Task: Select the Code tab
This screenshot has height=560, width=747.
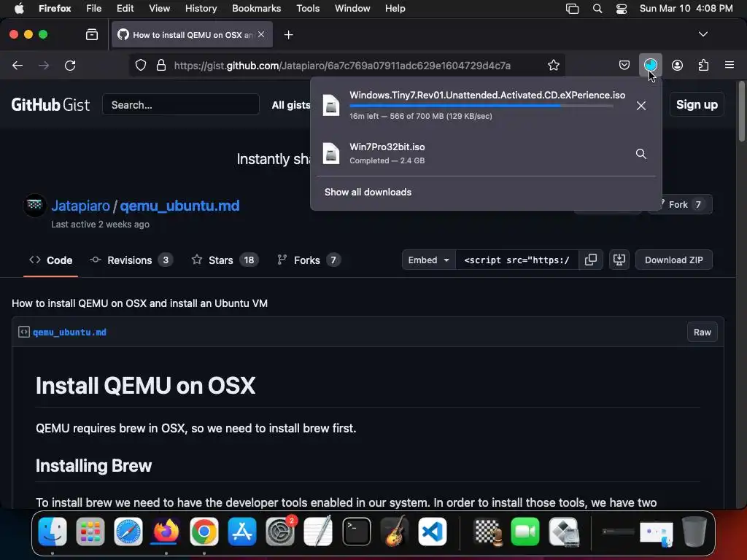Action: (x=50, y=260)
